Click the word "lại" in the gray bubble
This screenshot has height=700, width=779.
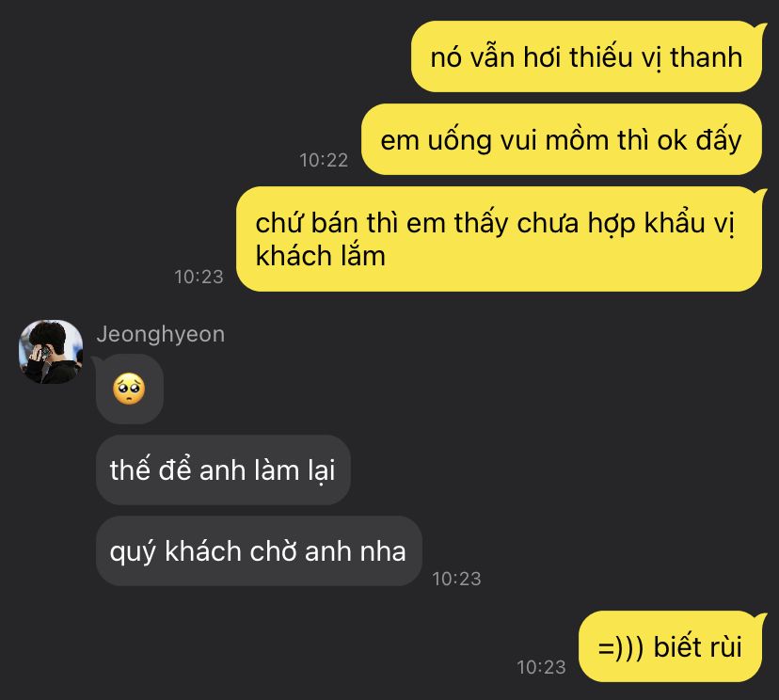pos(321,470)
